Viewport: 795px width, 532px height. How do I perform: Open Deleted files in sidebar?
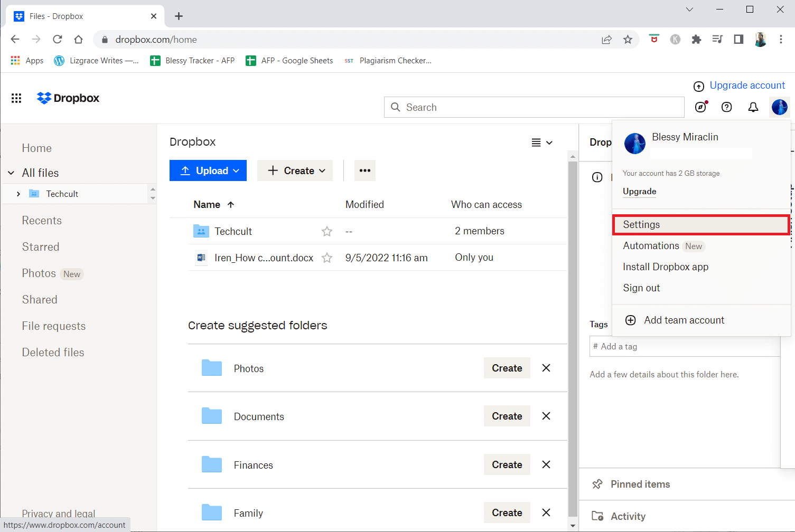(x=53, y=353)
